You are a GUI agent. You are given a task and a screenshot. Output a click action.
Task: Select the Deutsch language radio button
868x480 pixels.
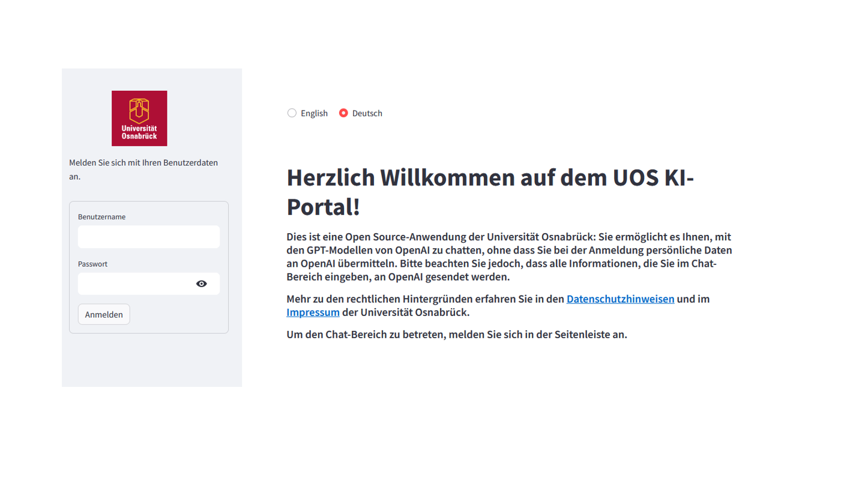pos(343,113)
